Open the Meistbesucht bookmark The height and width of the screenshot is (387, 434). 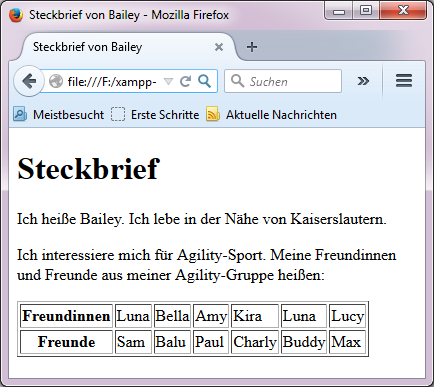pyautogui.click(x=59, y=115)
